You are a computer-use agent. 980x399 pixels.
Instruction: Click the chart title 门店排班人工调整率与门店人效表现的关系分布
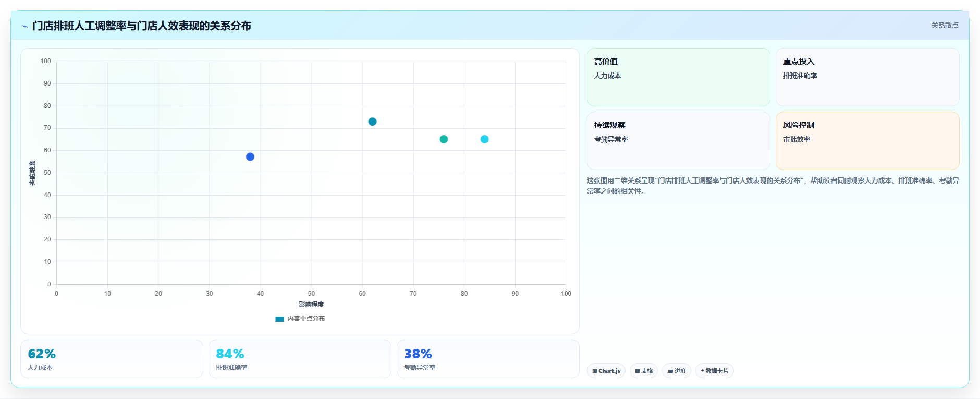coord(142,26)
